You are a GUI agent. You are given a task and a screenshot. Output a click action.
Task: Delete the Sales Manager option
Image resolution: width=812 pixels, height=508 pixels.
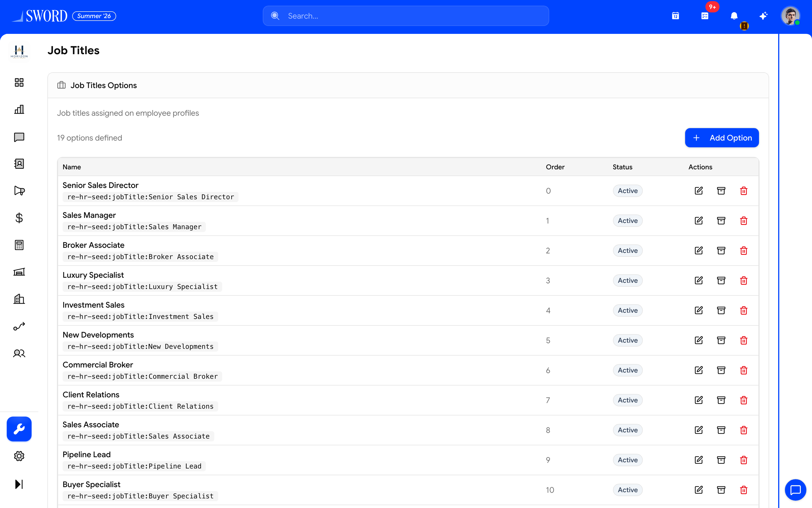743,221
